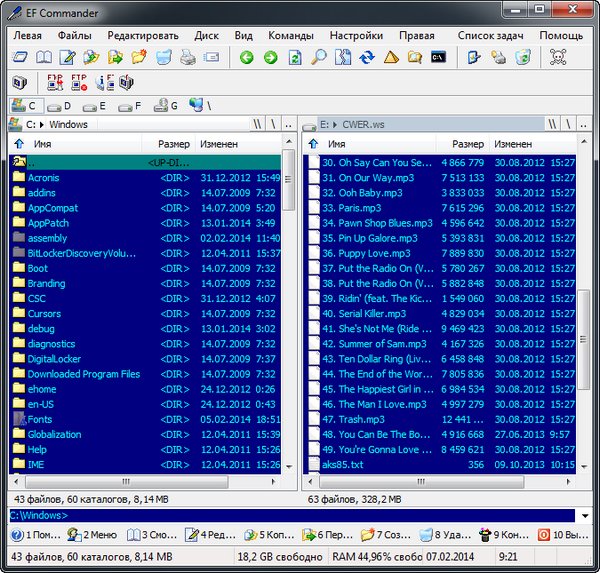The height and width of the screenshot is (573, 600).
Task: Open the command line history dropdown
Action: pos(583,516)
